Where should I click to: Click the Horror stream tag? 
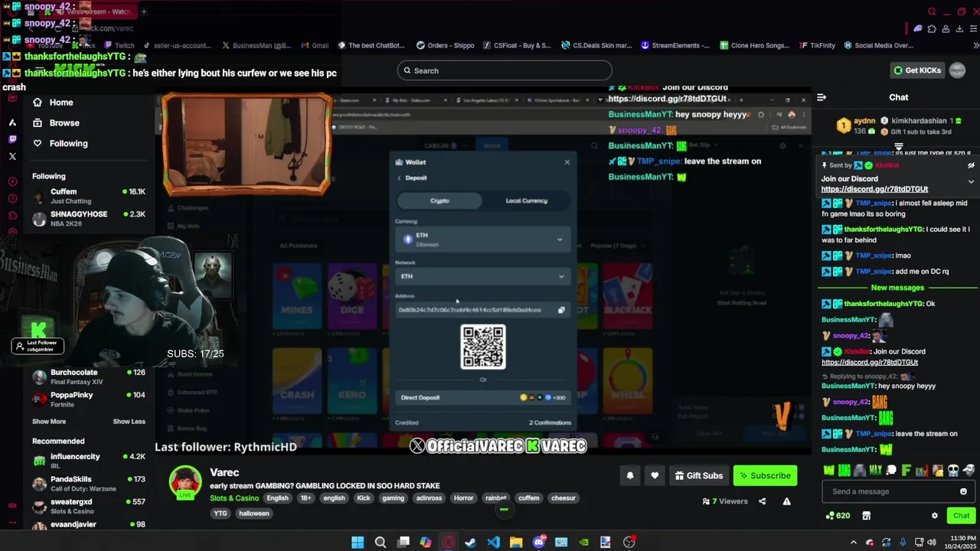[x=463, y=498]
